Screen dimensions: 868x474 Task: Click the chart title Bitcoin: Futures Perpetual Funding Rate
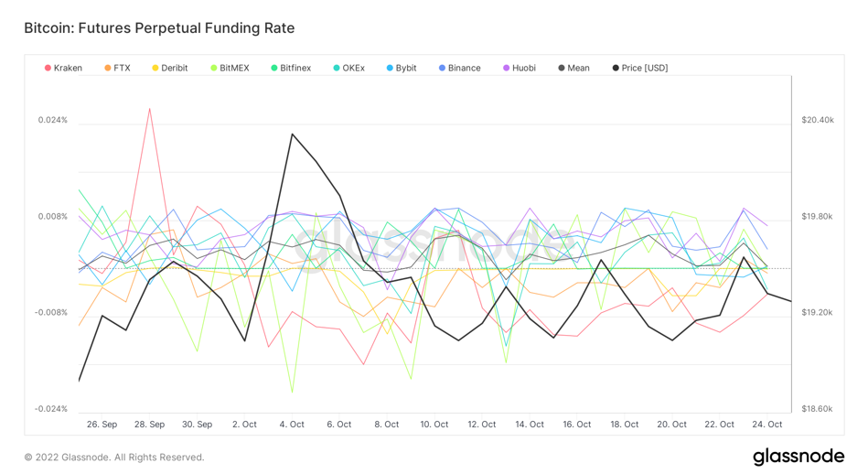159,28
